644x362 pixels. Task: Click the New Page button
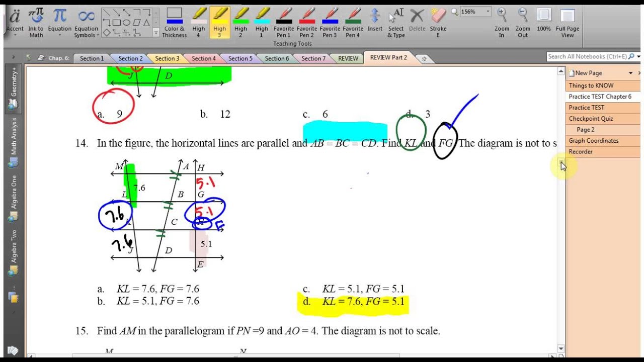(x=585, y=73)
